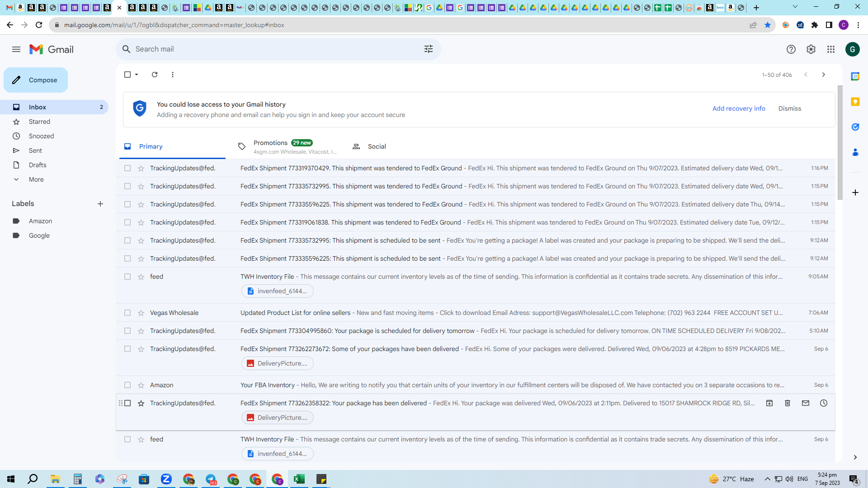Open DeliveryPicture attachment of FedEx 773262273672
Viewport: 868px width, 488px height.
278,363
